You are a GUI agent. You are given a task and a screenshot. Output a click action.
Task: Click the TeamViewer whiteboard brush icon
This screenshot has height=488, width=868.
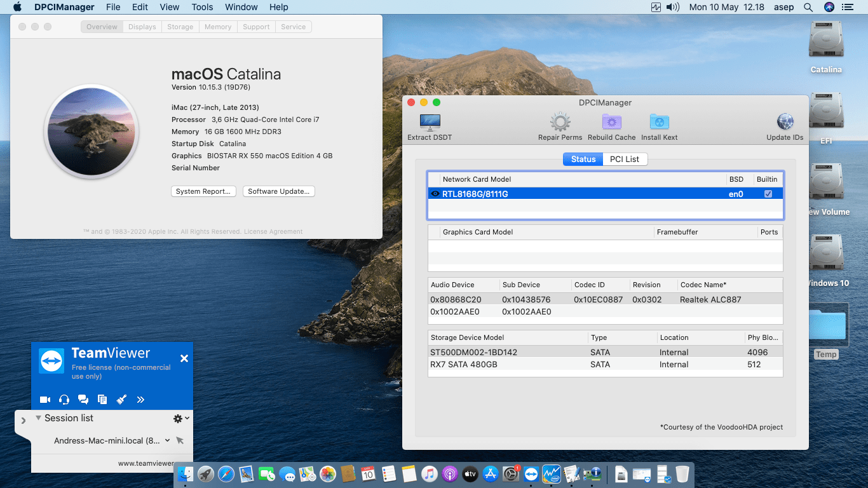point(122,400)
